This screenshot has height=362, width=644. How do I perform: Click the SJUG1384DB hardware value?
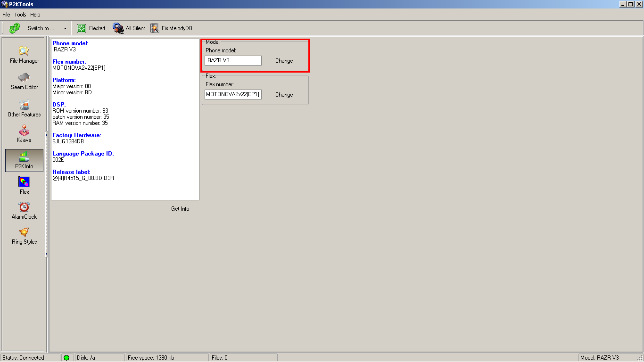[68, 141]
